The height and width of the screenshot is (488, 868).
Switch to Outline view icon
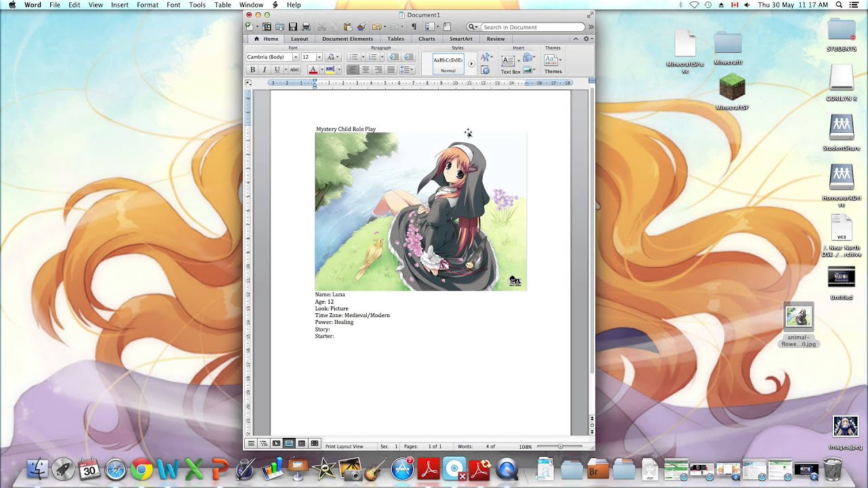(263, 443)
